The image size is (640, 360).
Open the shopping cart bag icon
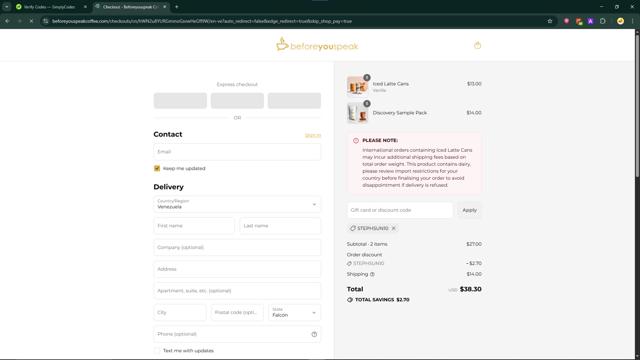pyautogui.click(x=477, y=45)
